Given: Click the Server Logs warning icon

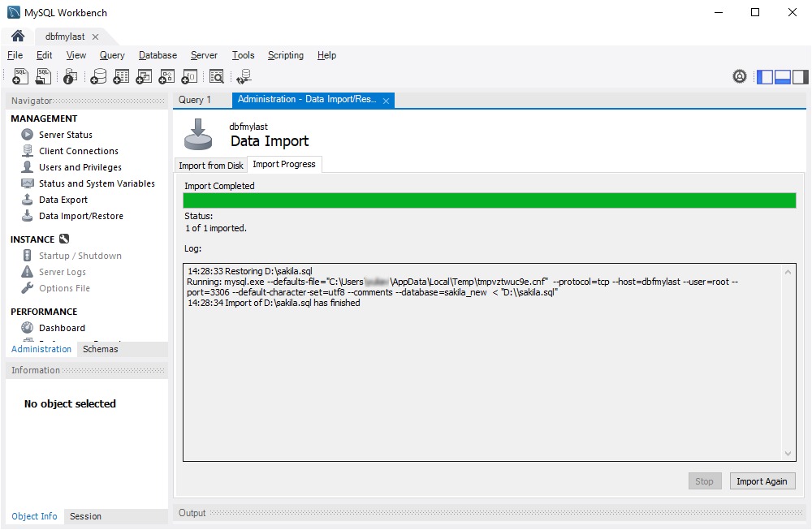Looking at the screenshot, I should coord(27,271).
